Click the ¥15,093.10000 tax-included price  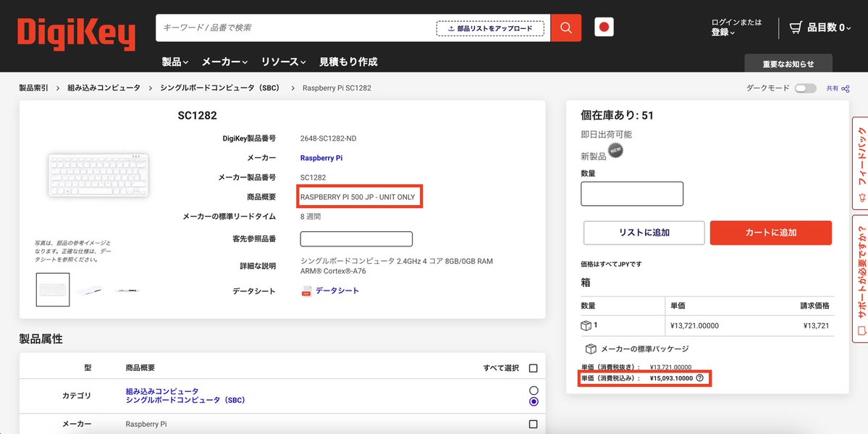point(671,378)
